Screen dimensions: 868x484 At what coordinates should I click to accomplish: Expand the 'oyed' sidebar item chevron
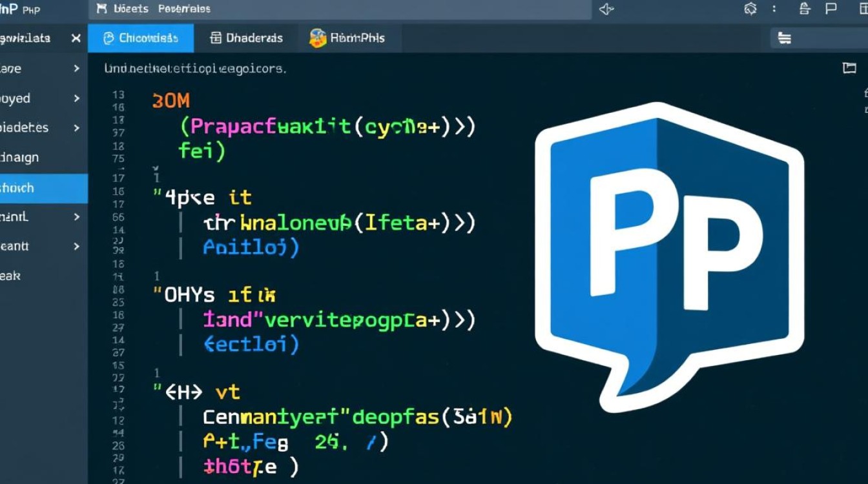pyautogui.click(x=76, y=99)
